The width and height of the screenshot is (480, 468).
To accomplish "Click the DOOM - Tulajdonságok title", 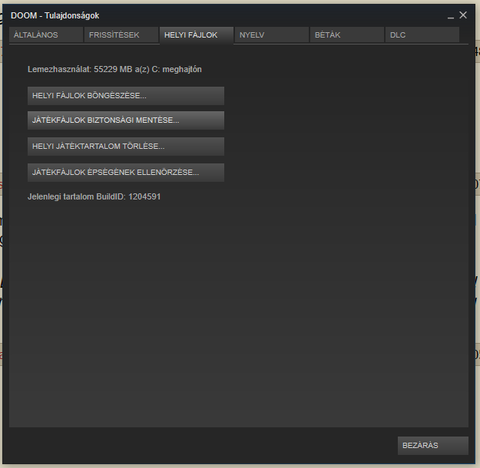I will (55, 16).
